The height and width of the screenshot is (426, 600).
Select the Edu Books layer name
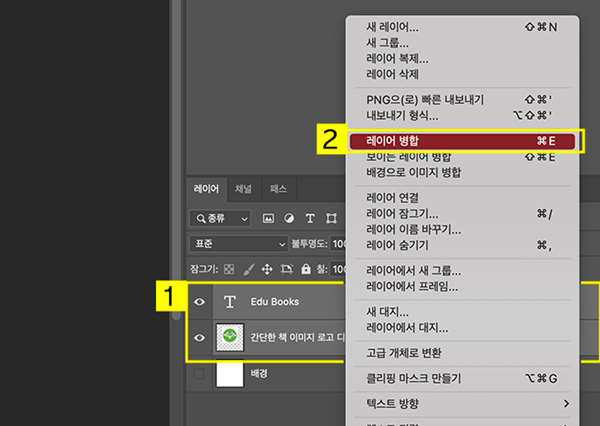[275, 302]
